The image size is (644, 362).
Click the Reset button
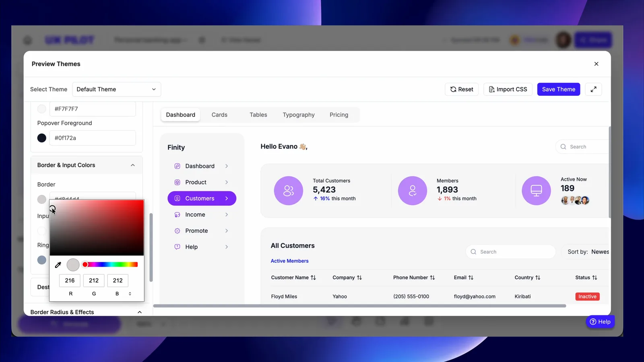[x=462, y=89]
